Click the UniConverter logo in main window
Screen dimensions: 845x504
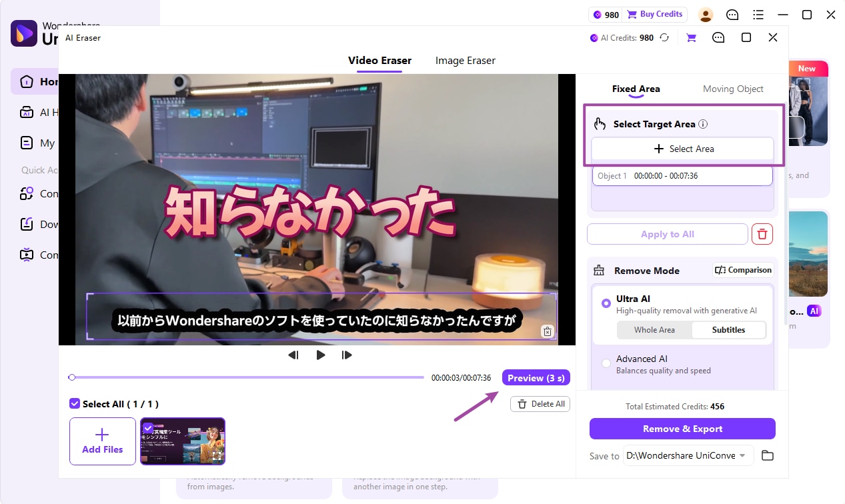click(x=24, y=33)
